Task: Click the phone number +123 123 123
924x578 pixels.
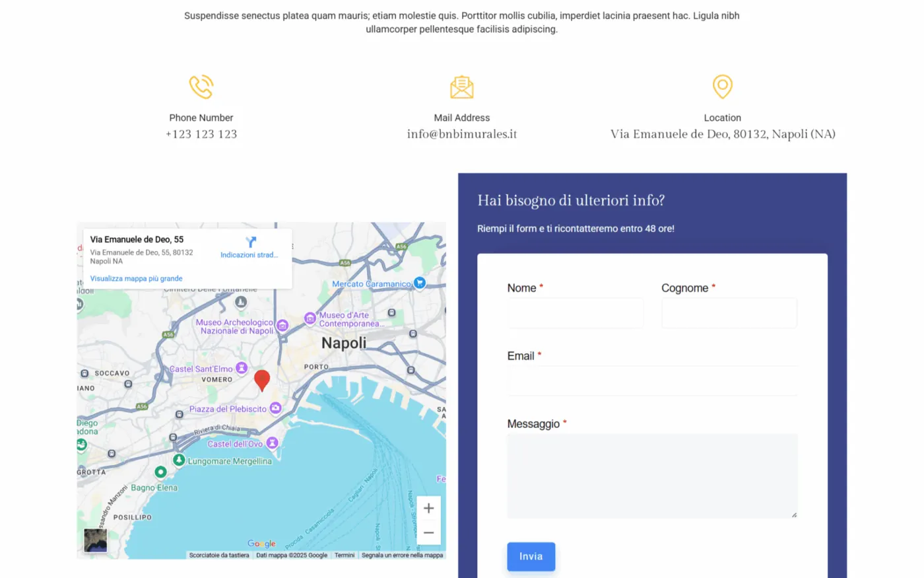Action: click(201, 134)
